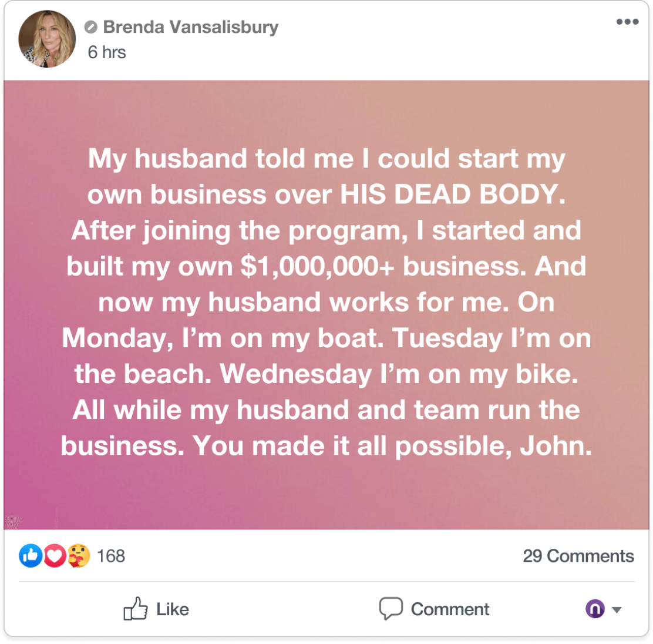Image resolution: width=653 pixels, height=644 pixels.
Task: Click the blue thumbs-up reaction icon
Action: [x=31, y=556]
